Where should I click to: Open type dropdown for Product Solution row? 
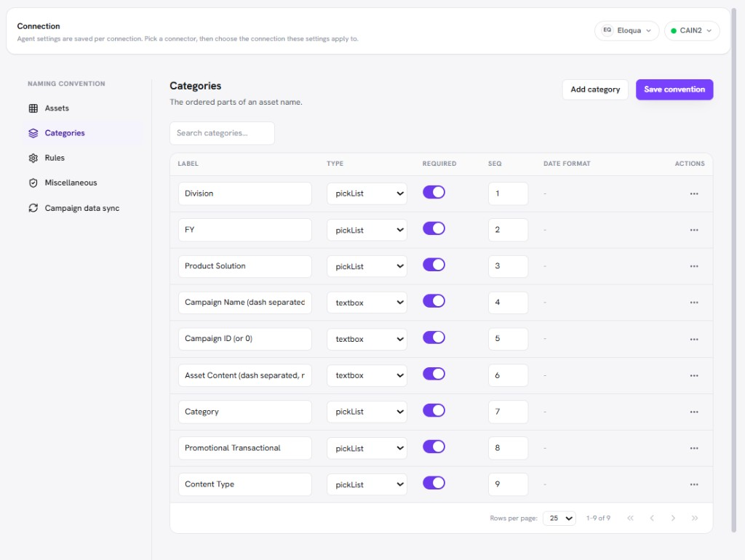367,266
